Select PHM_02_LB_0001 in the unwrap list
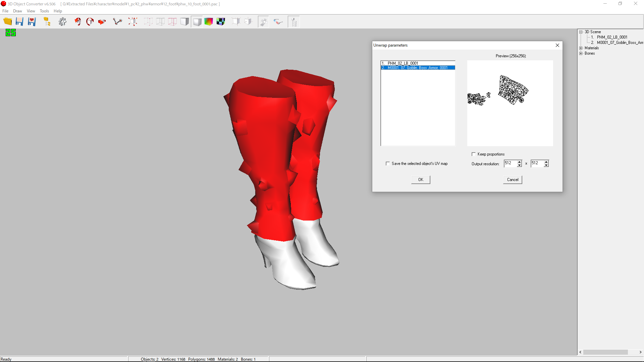Image resolution: width=644 pixels, height=362 pixels. pyautogui.click(x=402, y=63)
